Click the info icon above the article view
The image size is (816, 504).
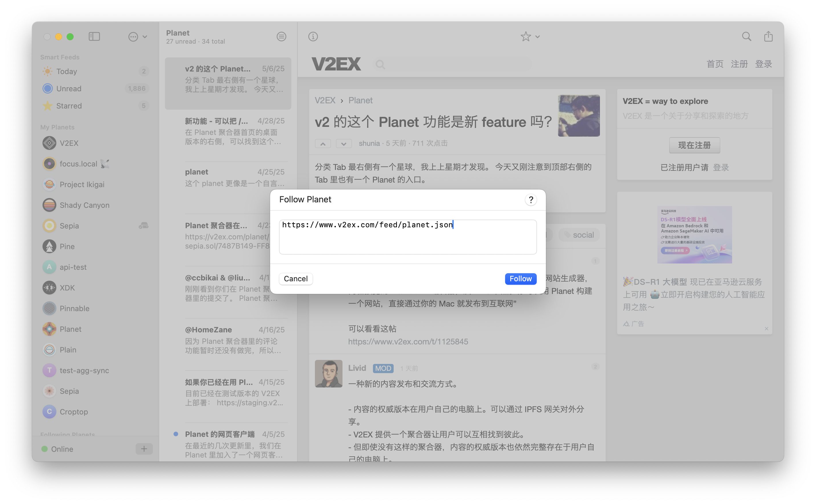coord(313,37)
